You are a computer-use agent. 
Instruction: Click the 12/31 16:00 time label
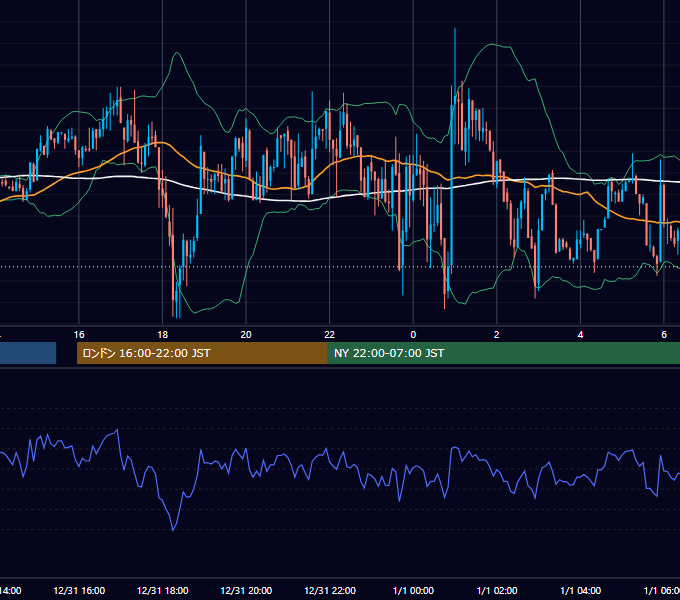click(x=79, y=590)
